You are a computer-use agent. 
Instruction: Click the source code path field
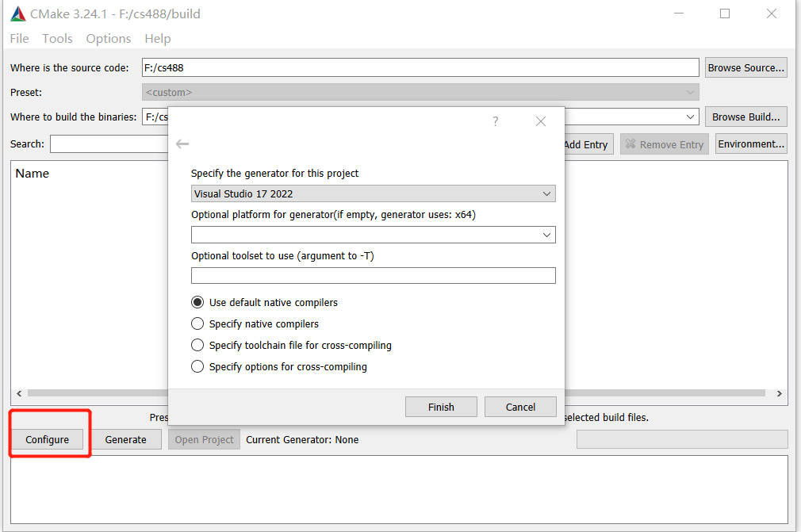point(420,67)
